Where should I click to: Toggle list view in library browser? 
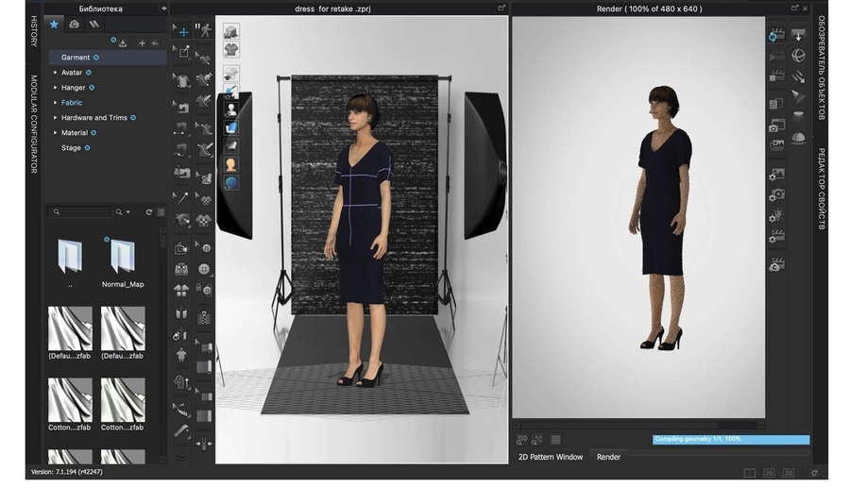click(x=161, y=212)
